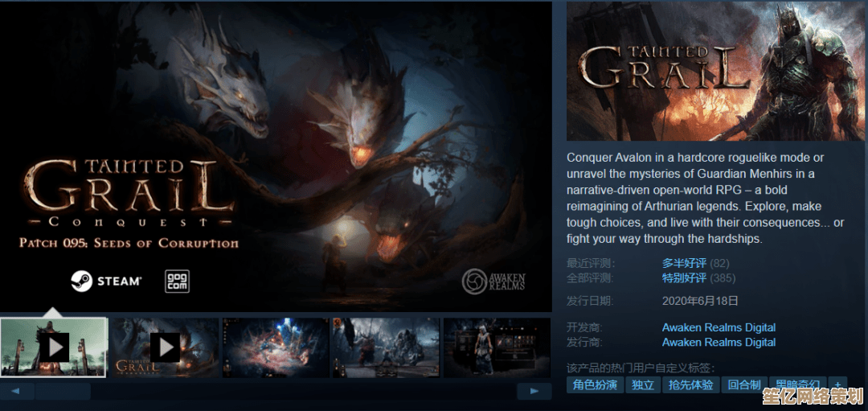Open the fourth screenshot thumbnail with monsters
The width and height of the screenshot is (868, 411).
coord(386,347)
